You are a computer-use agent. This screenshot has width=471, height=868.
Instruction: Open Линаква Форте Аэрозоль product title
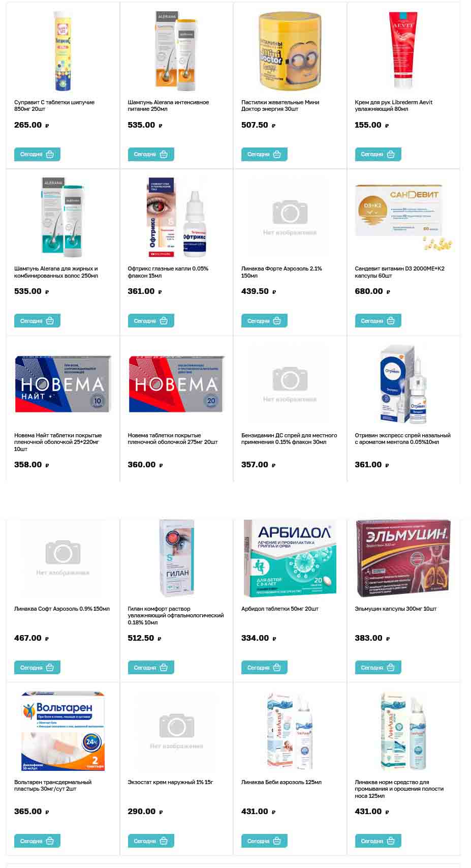pos(281,272)
